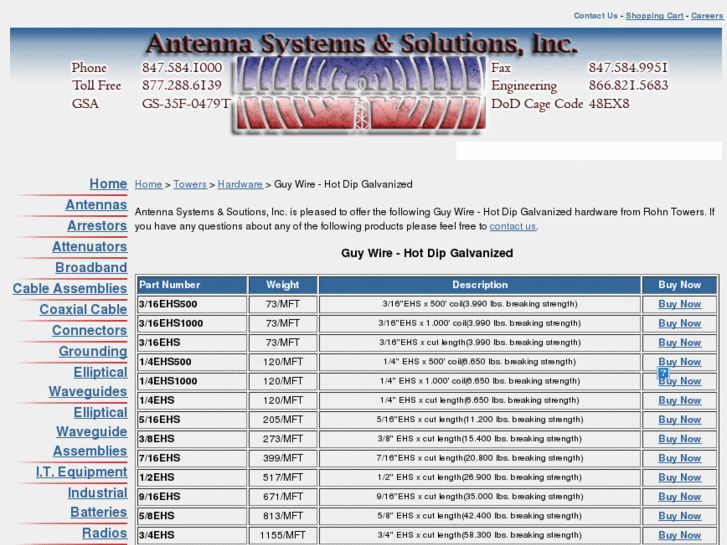
Task: Click the Towers breadcrumb link
Action: [x=190, y=184]
